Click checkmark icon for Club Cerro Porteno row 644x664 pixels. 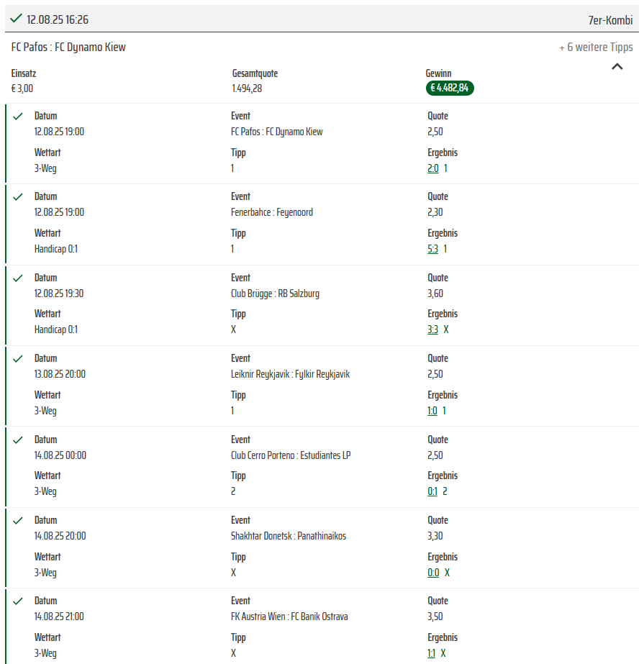point(18,440)
